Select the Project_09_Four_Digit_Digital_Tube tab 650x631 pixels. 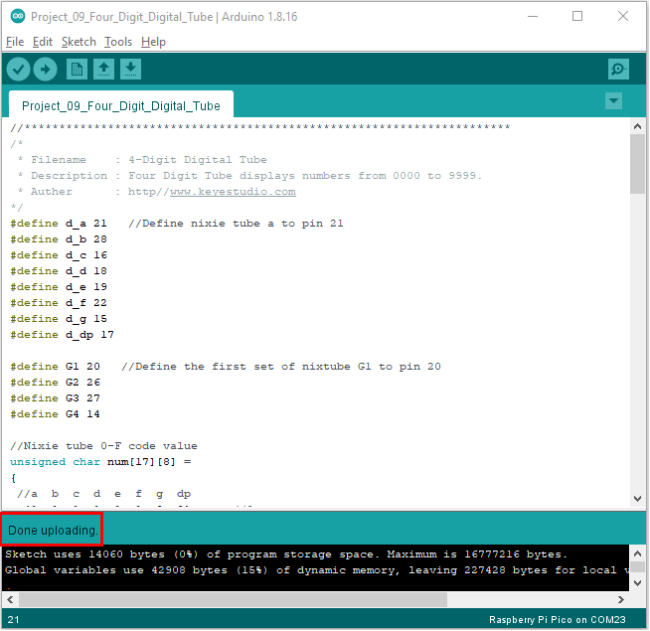pyautogui.click(x=121, y=106)
